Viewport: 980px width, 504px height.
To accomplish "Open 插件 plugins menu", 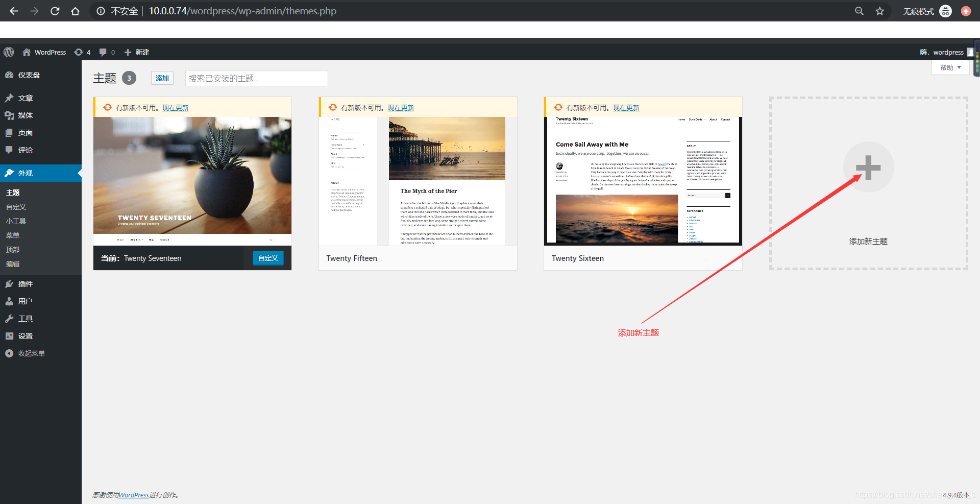I will (41, 284).
